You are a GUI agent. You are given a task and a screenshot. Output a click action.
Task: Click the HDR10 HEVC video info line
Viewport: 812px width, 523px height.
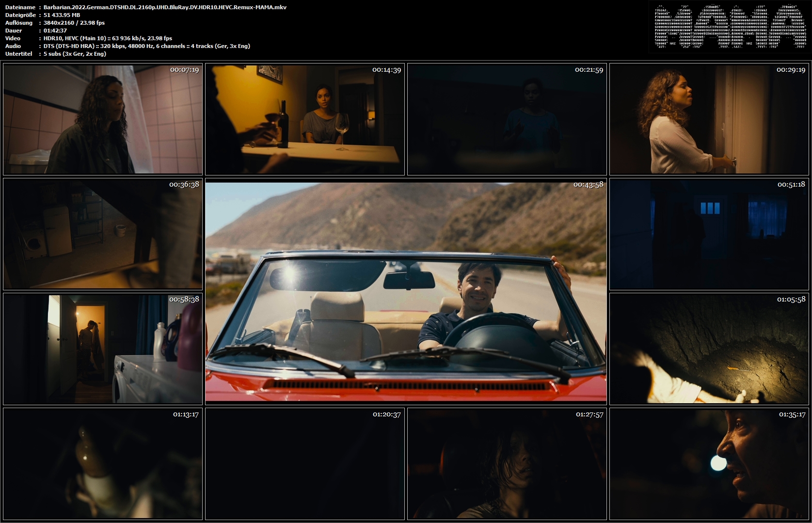[x=108, y=38]
